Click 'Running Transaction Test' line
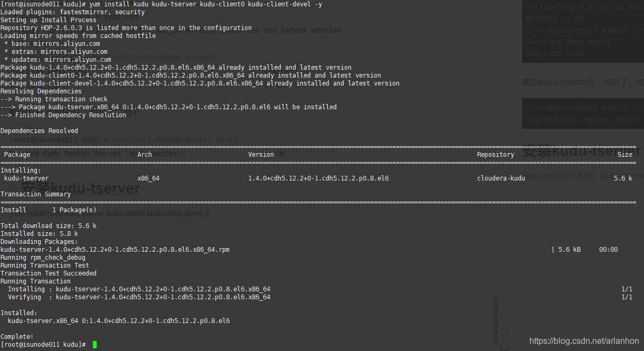644x351 pixels. [45, 265]
